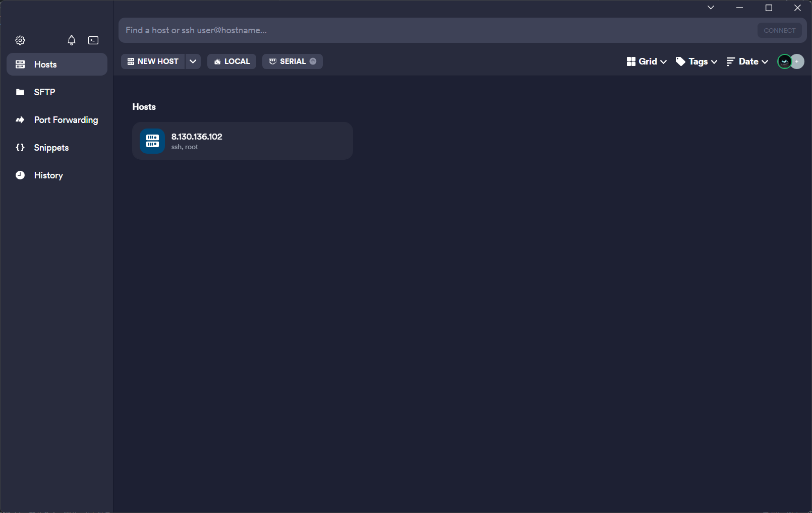Open the notifications bell

72,40
